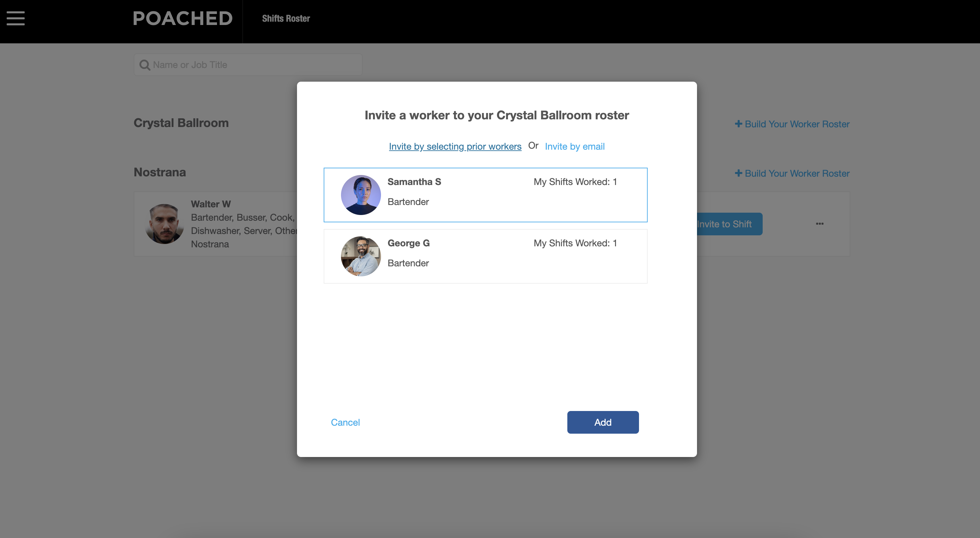
Task: Click Invite to Shift button
Action: [728, 224]
